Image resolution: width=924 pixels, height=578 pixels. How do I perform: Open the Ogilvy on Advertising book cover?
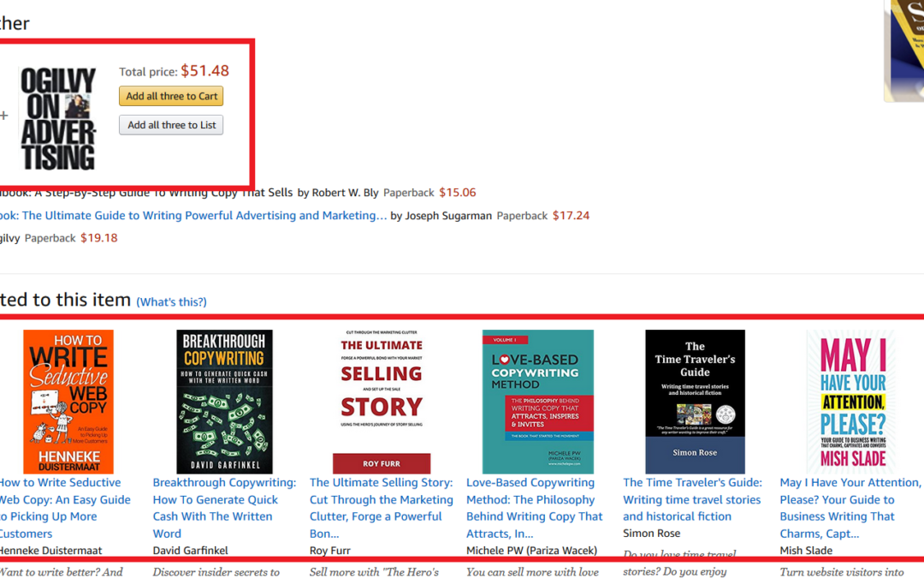(58, 118)
